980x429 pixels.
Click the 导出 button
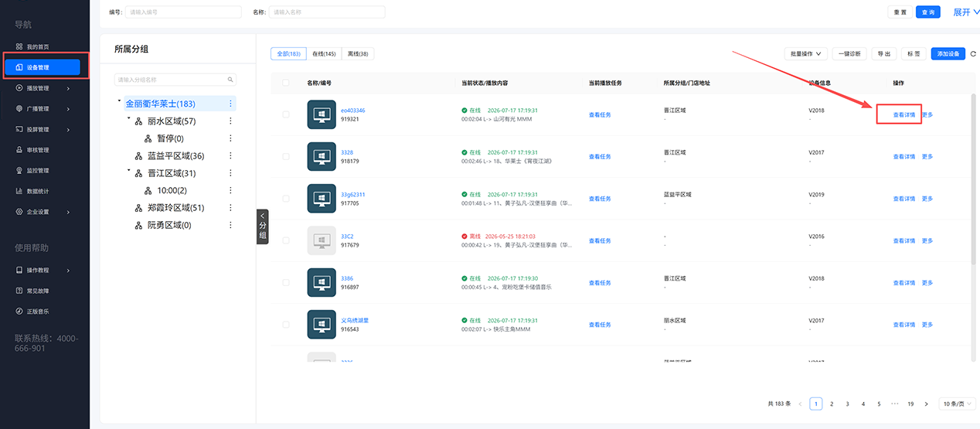tap(884, 53)
